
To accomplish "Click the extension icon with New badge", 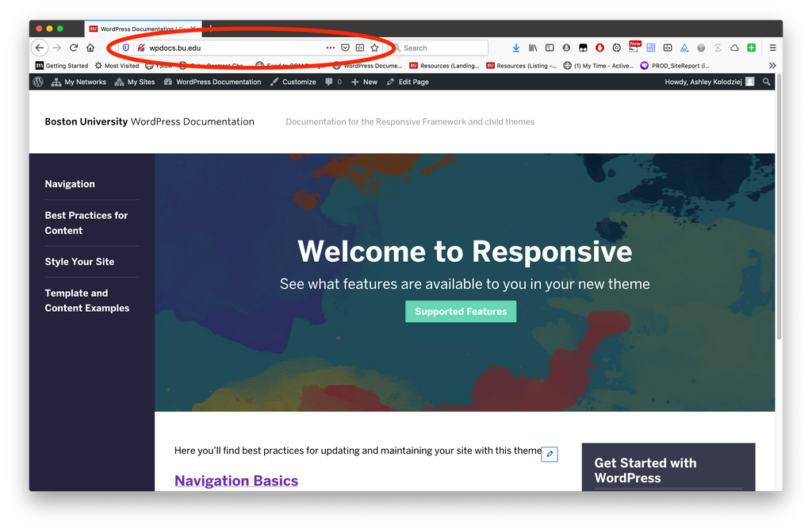I will tap(634, 47).
